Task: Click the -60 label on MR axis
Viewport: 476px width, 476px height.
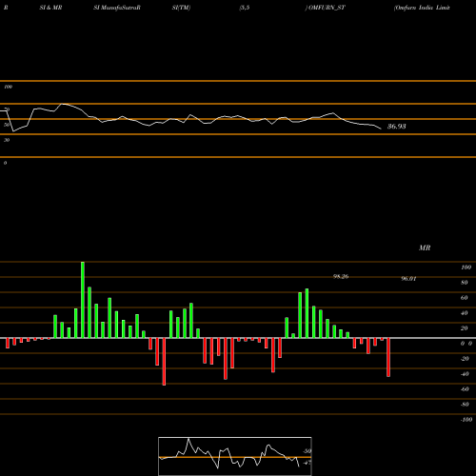Action: pos(465,389)
